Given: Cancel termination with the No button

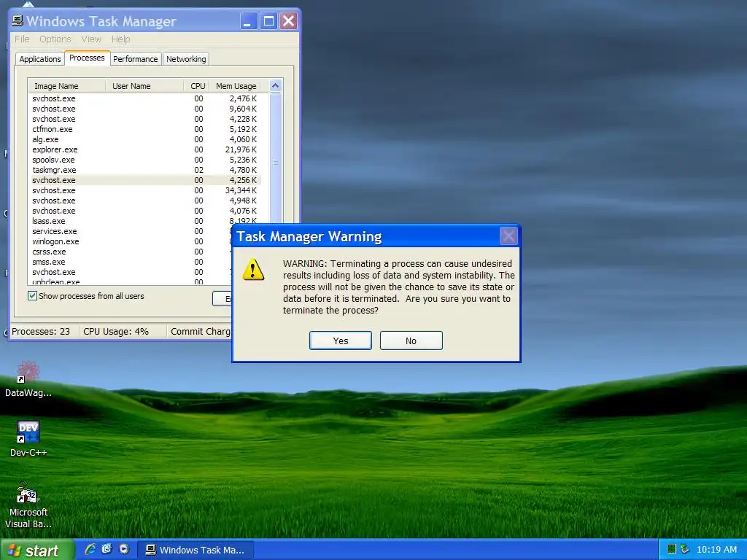Looking at the screenshot, I should (x=411, y=341).
